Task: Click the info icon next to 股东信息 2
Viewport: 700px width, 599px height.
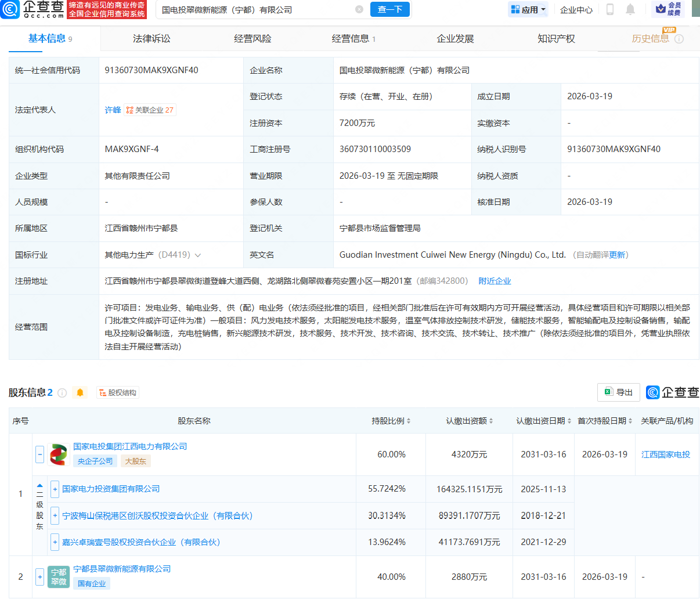Action: pyautogui.click(x=63, y=392)
